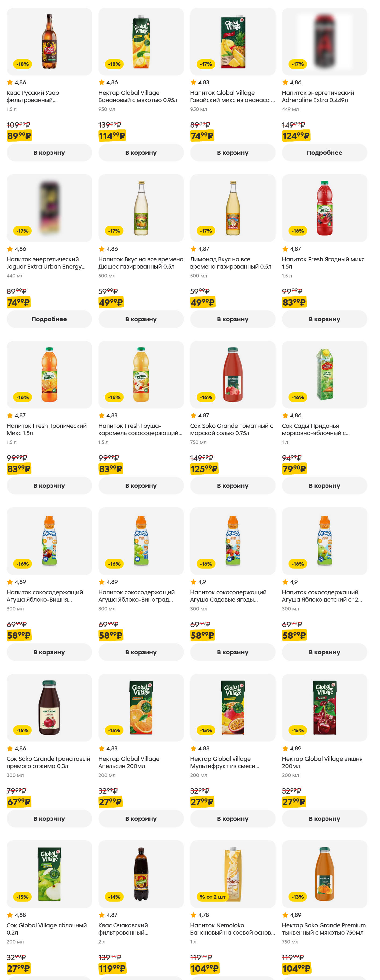Click the star icon beside Adrenaline Extra rating
380x980 pixels.
[285, 82]
